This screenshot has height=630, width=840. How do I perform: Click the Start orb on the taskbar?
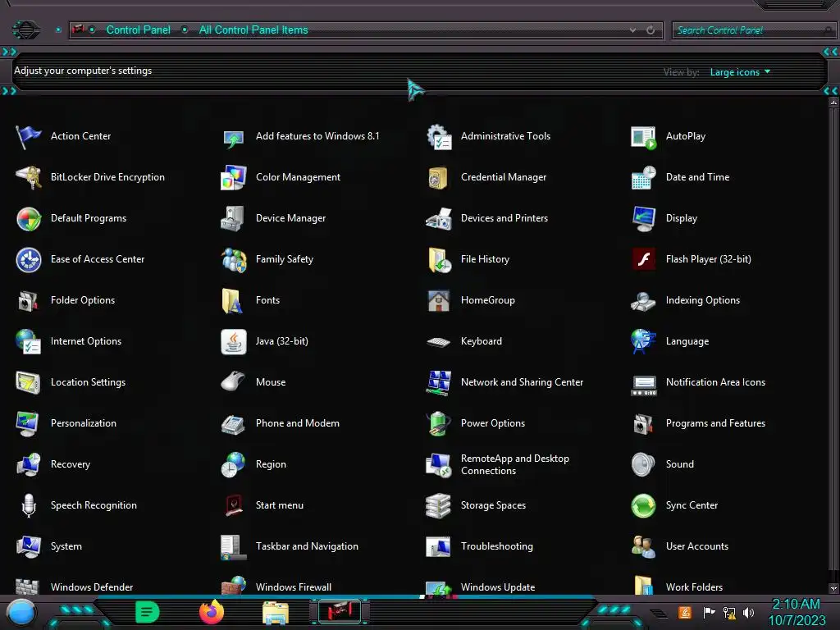pos(21,612)
